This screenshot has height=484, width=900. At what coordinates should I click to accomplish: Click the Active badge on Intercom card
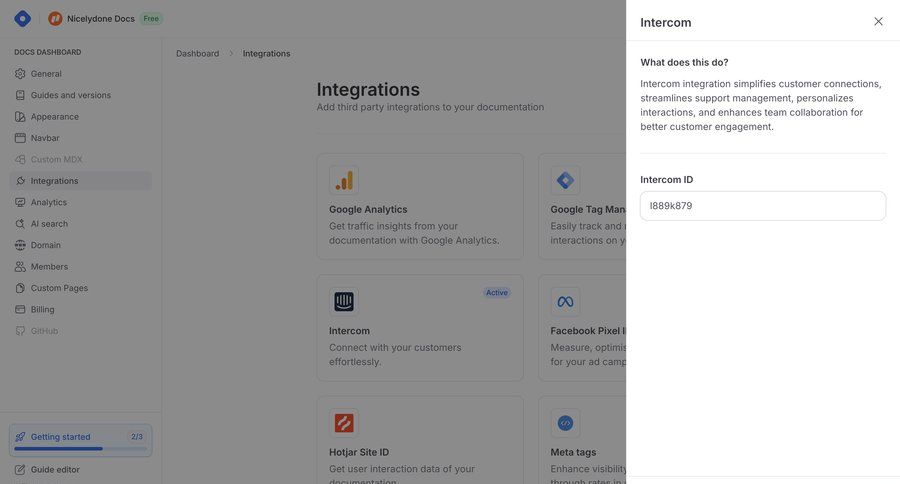pyautogui.click(x=496, y=293)
